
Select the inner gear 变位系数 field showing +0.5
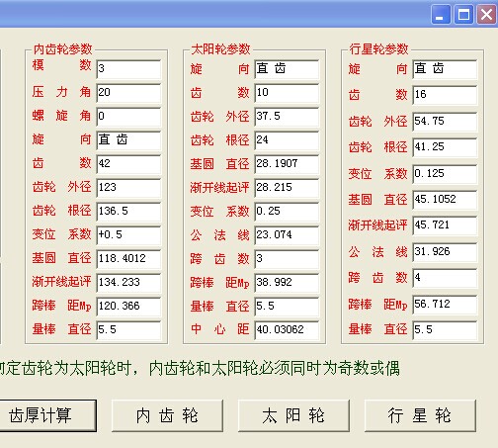[128, 235]
